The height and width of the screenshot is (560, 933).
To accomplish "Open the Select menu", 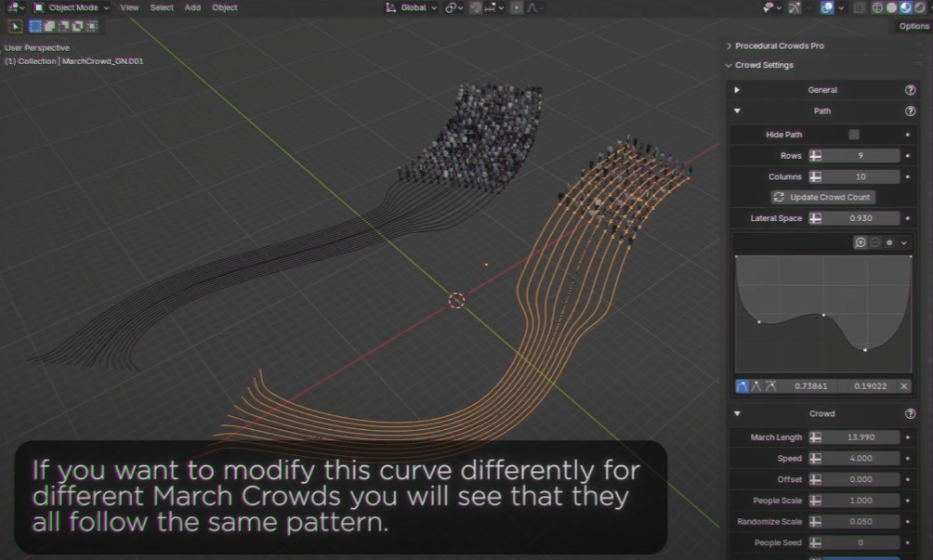I will [162, 7].
